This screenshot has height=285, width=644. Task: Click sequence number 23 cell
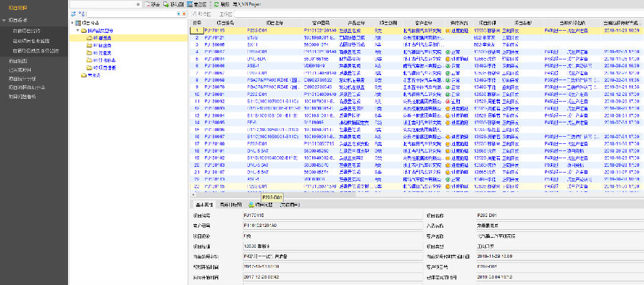coord(197,186)
